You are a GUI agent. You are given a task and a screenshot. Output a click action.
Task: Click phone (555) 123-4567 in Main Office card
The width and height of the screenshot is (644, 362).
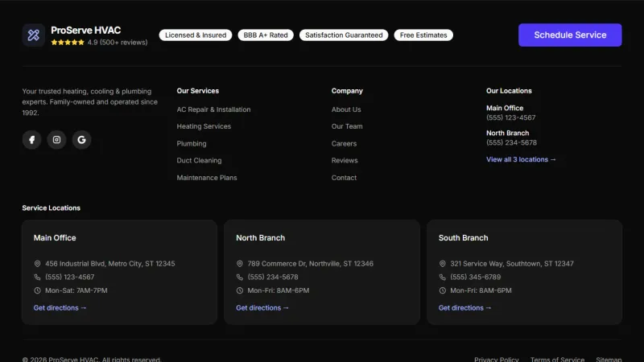click(x=70, y=277)
